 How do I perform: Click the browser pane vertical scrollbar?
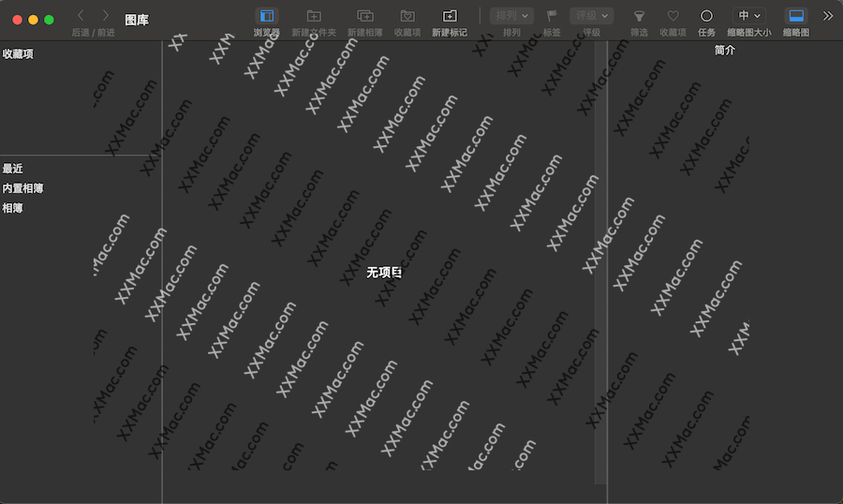(x=600, y=262)
